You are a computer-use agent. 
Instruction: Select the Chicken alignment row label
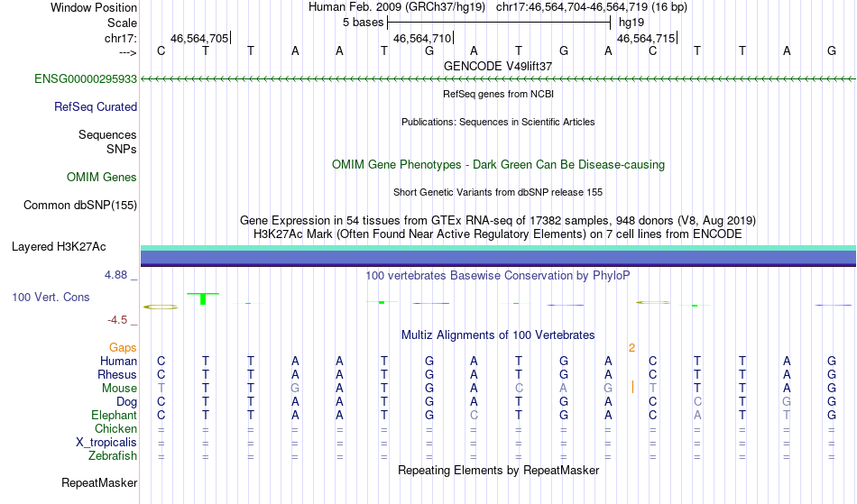(115, 429)
